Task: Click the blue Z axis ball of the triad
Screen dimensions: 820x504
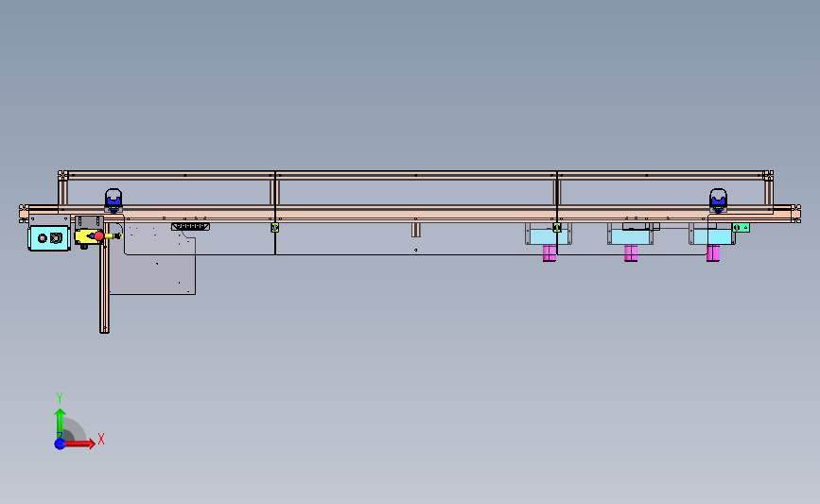Action: coord(61,443)
